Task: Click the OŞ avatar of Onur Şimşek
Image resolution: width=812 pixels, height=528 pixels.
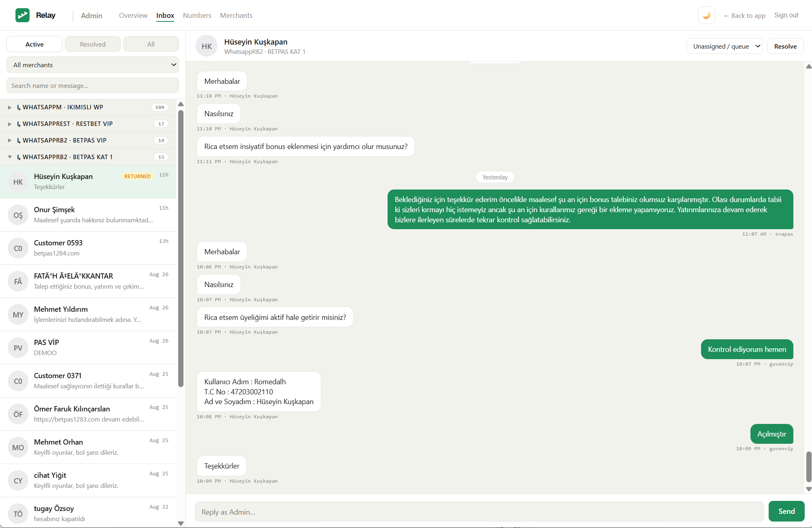Action: 18,215
